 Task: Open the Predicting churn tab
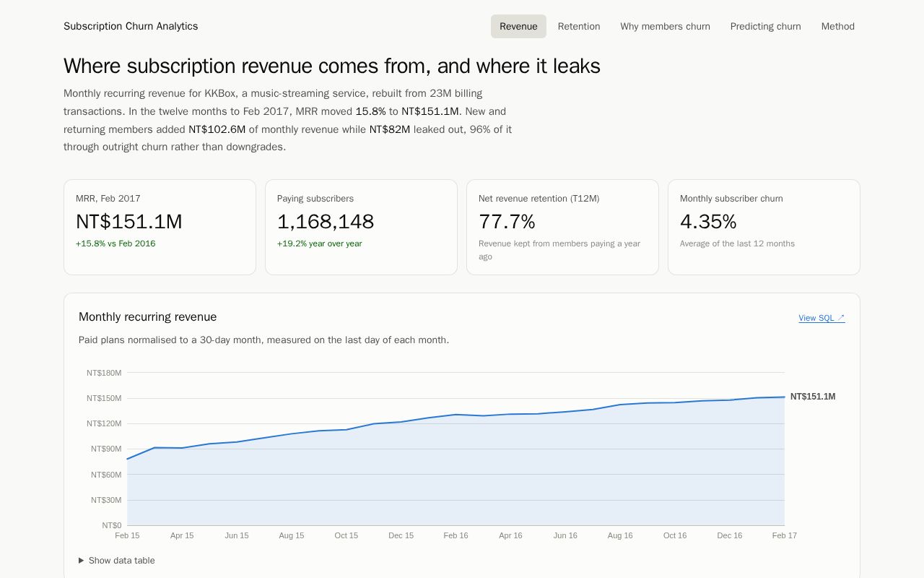click(x=765, y=26)
